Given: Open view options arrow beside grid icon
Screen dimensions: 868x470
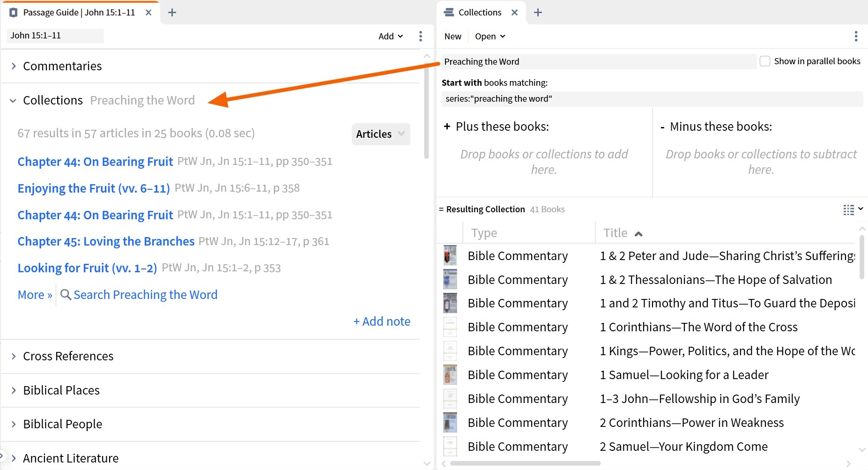Looking at the screenshot, I should coord(861,209).
